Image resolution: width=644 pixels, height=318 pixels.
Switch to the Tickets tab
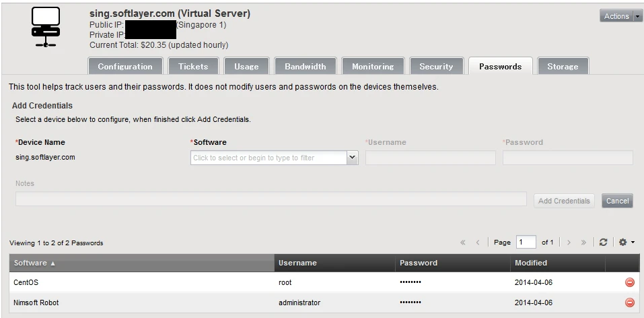[x=193, y=66]
